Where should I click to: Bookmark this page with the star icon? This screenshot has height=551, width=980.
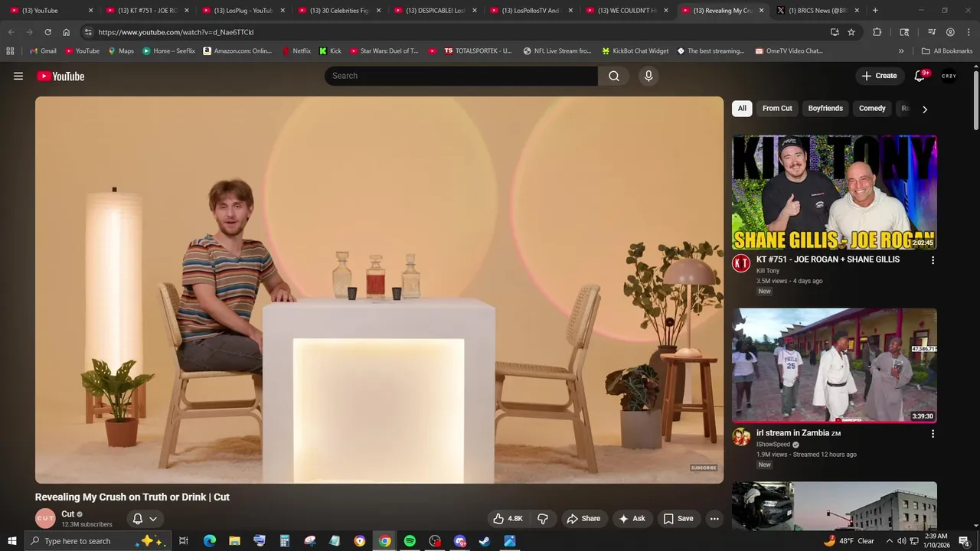tap(851, 32)
